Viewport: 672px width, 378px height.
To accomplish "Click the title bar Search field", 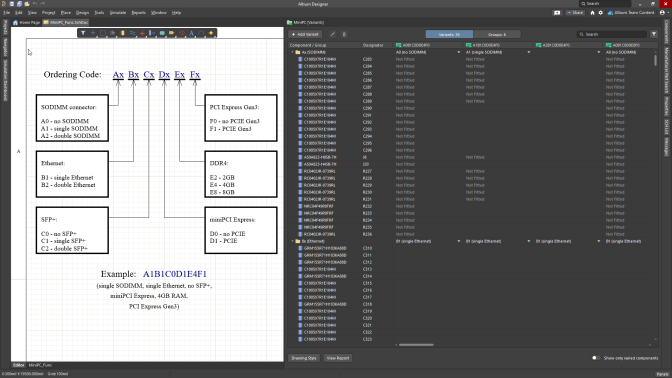I will click(x=606, y=4).
